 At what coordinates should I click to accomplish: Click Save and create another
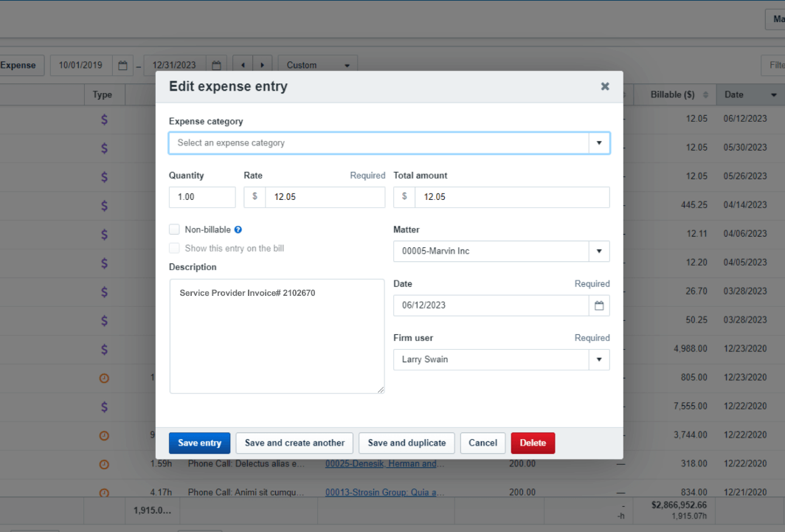[294, 443]
